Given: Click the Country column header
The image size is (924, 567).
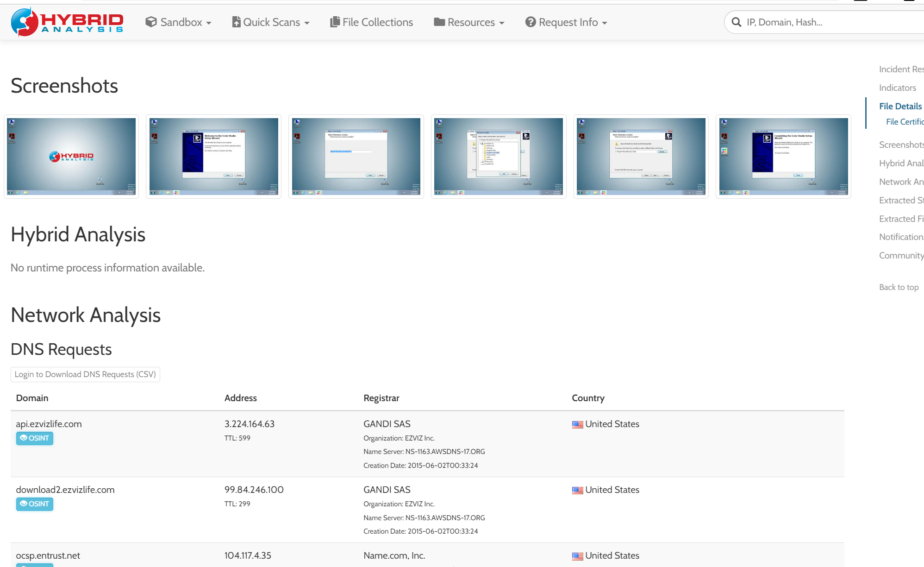Looking at the screenshot, I should point(588,398).
